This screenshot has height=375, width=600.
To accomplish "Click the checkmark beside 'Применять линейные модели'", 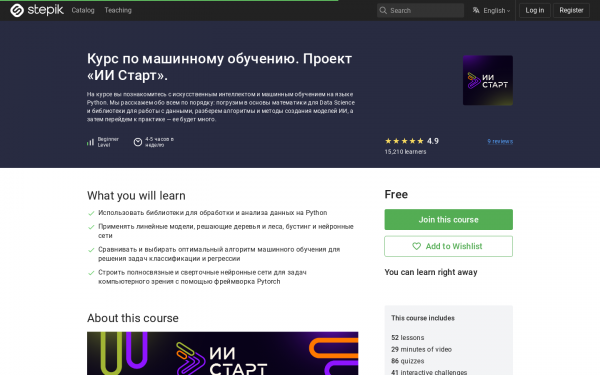I will click(91, 227).
